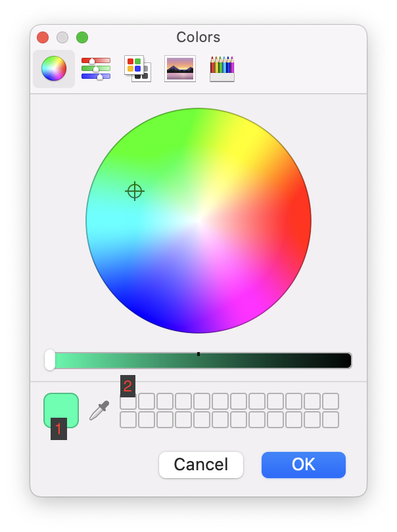This screenshot has height=532, width=397.
Task: Select the Color Wheel picker tab
Action: point(54,68)
